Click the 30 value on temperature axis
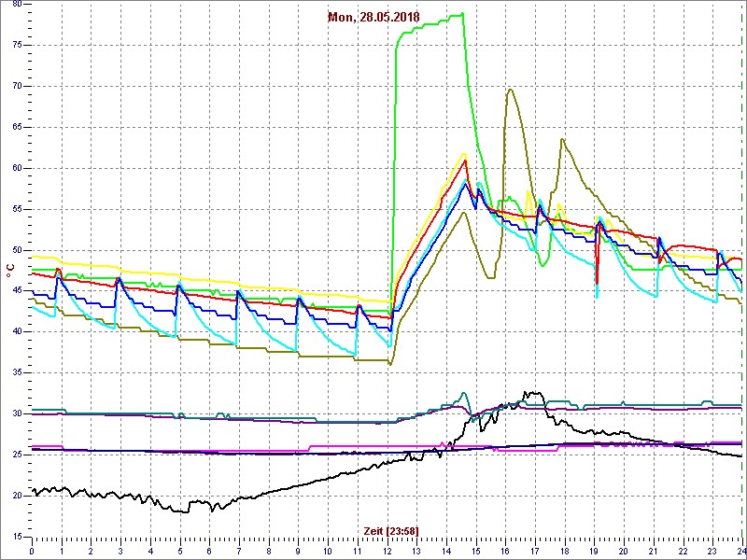 pyautogui.click(x=16, y=413)
